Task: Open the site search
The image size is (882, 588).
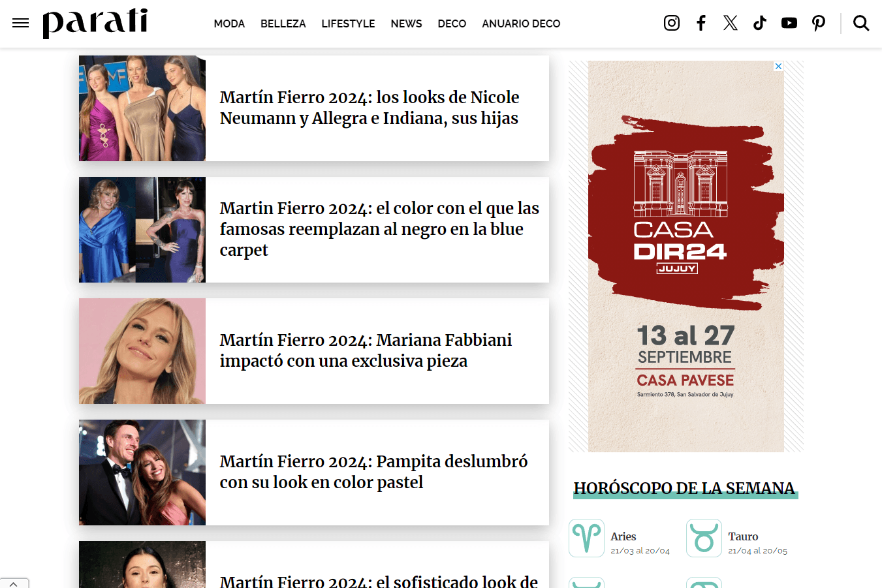Action: click(861, 23)
